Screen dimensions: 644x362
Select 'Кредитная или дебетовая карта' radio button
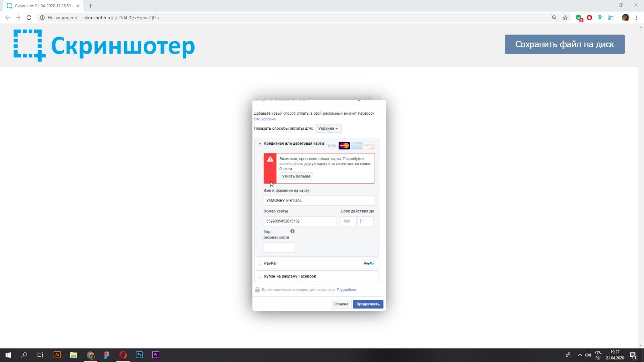pyautogui.click(x=260, y=144)
